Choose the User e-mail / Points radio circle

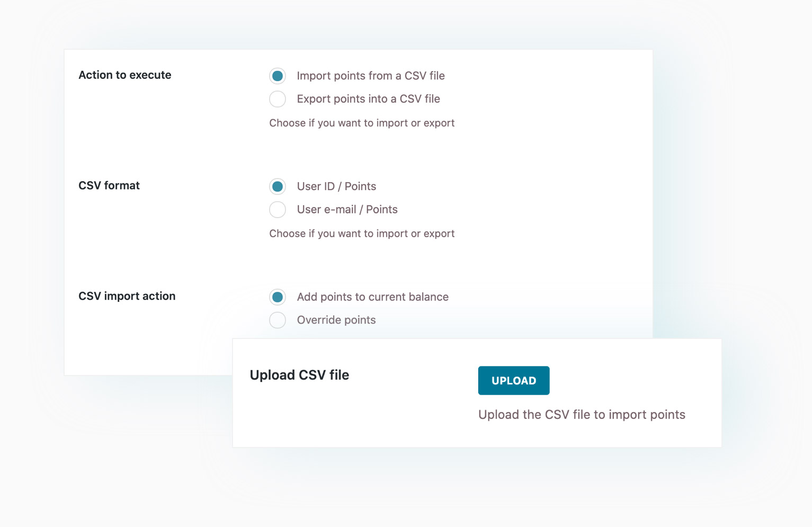(278, 210)
